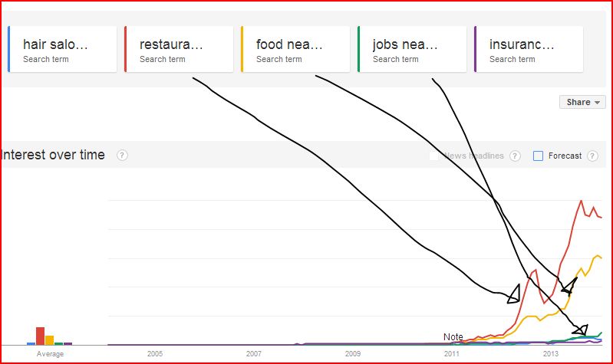Select the hair salon search term card
The image size is (613, 364).
tap(62, 49)
